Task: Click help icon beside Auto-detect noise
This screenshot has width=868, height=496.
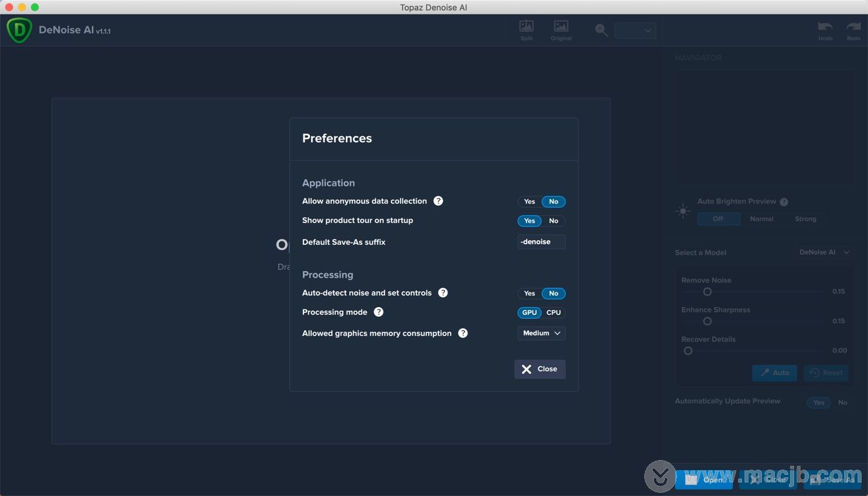Action: click(442, 293)
